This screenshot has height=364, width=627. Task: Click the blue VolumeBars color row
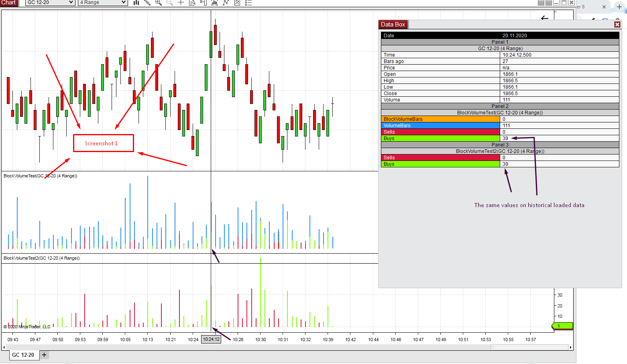click(441, 126)
